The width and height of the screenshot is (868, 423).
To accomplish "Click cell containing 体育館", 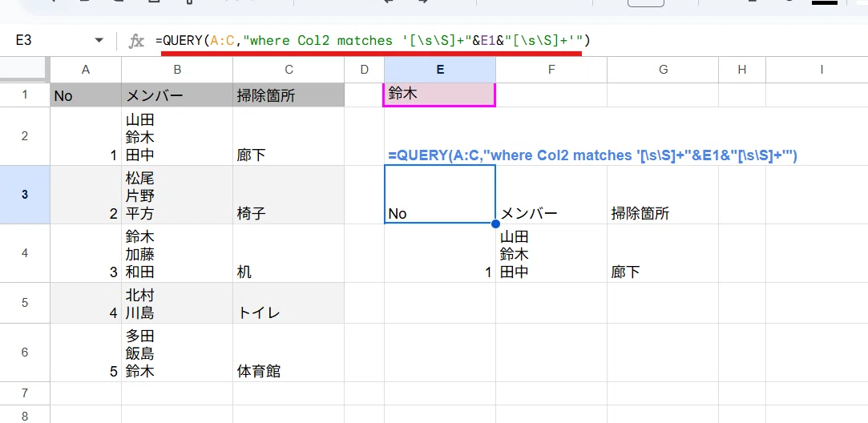I will coord(289,352).
